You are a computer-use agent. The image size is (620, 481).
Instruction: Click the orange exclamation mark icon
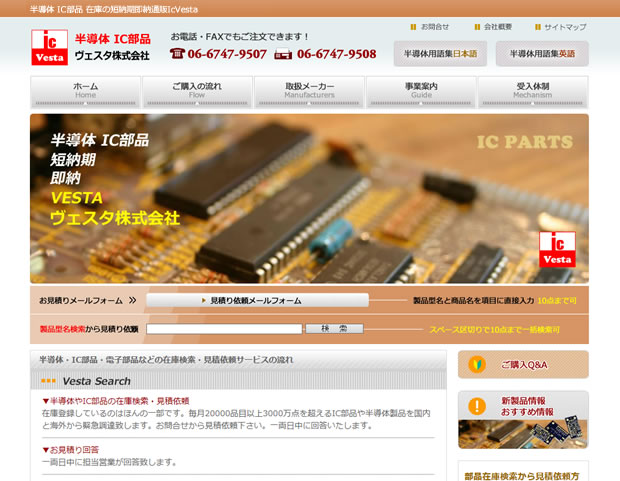pos(477,406)
